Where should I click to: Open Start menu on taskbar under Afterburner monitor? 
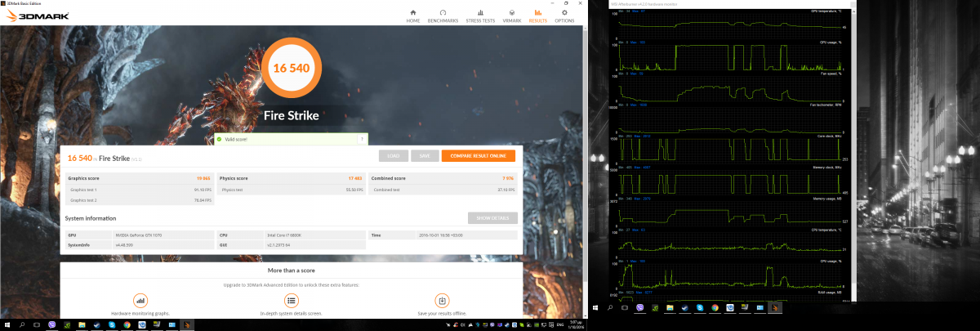pos(595,308)
